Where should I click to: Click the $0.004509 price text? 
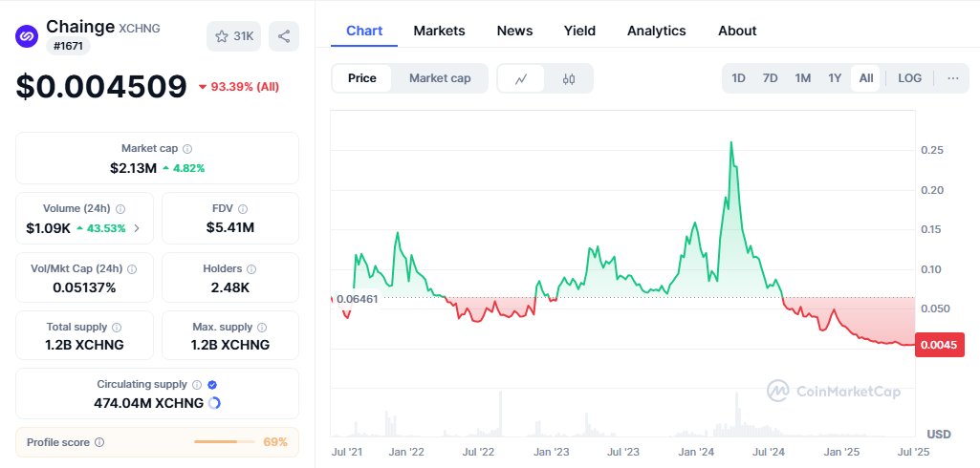pyautogui.click(x=101, y=86)
